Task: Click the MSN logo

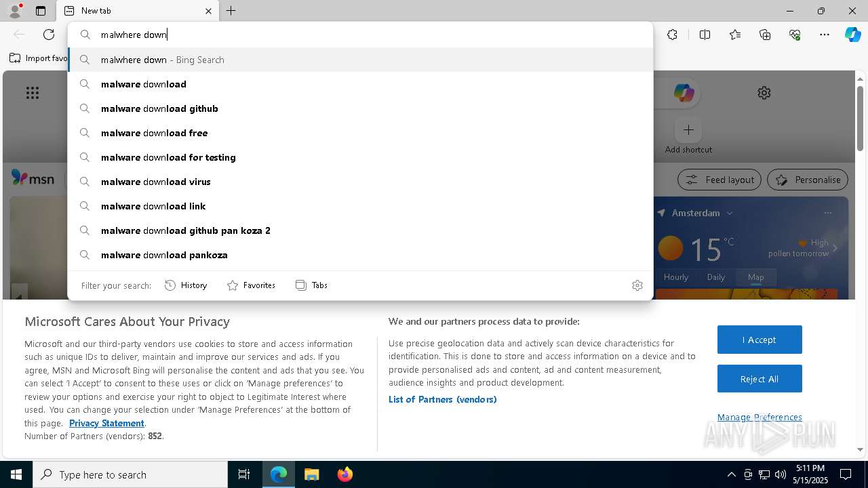Action: pyautogui.click(x=33, y=179)
